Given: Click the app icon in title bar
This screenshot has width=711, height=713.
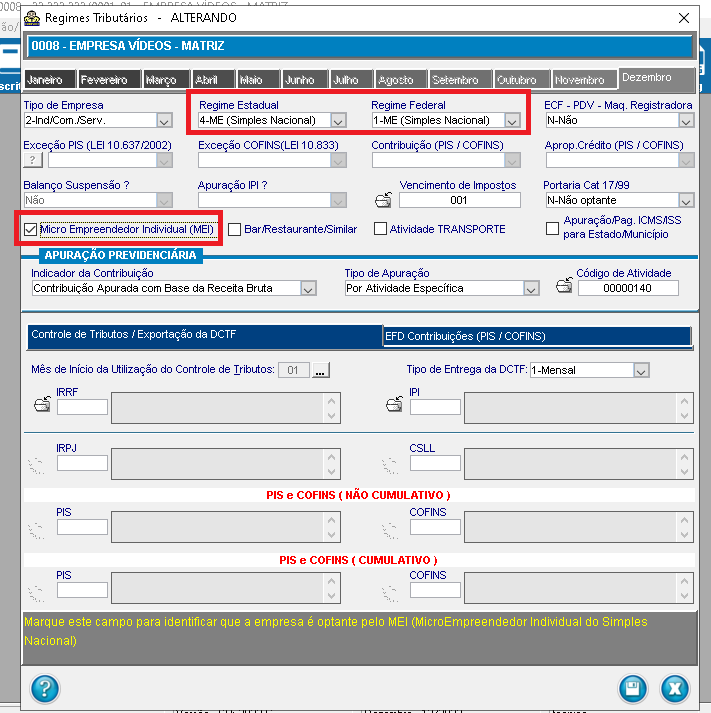Looking at the screenshot, I should [x=32, y=18].
